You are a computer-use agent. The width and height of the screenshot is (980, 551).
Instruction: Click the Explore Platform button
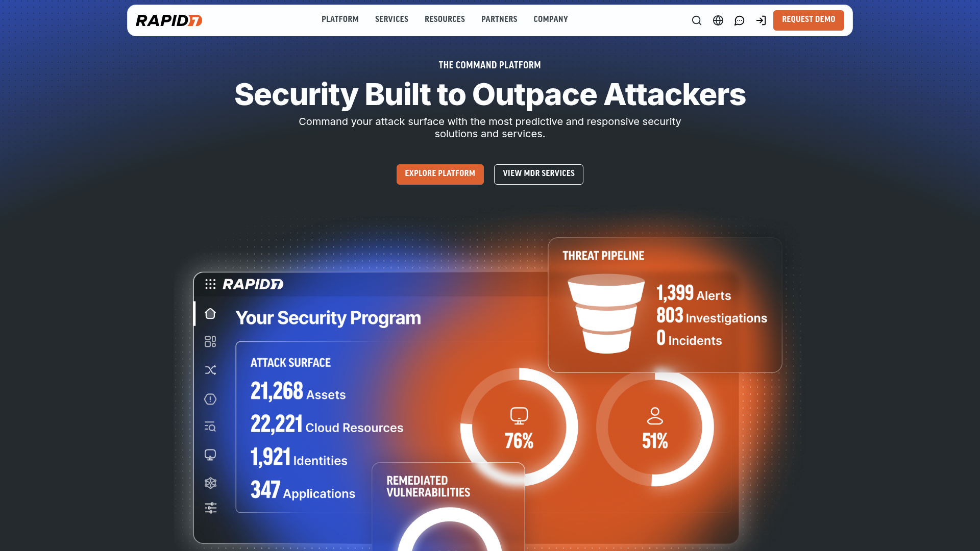pos(440,174)
